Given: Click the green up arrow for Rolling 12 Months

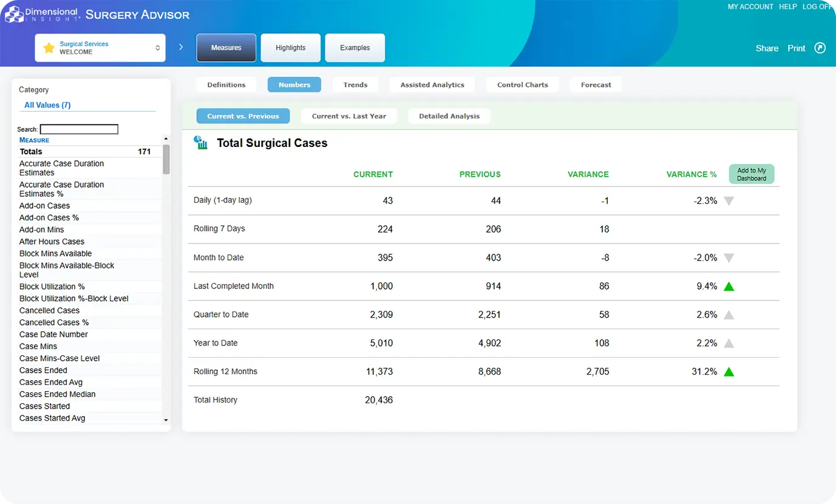Looking at the screenshot, I should point(729,372).
